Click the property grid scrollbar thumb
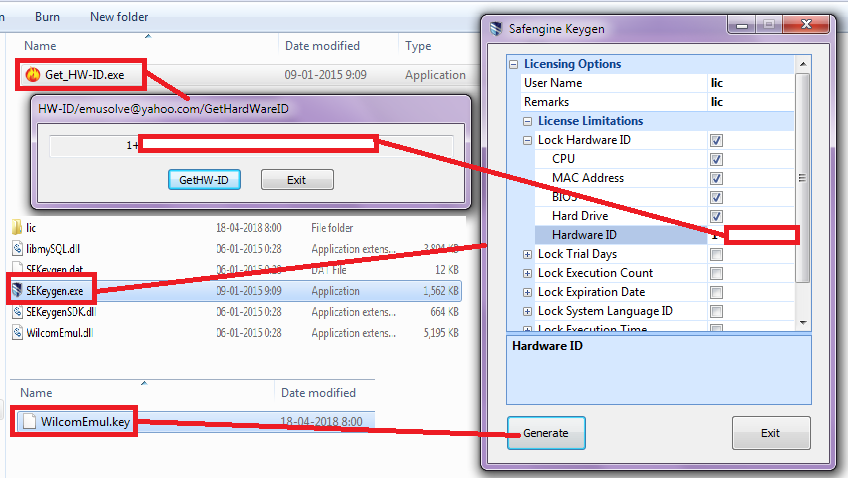The image size is (848, 478). [803, 178]
